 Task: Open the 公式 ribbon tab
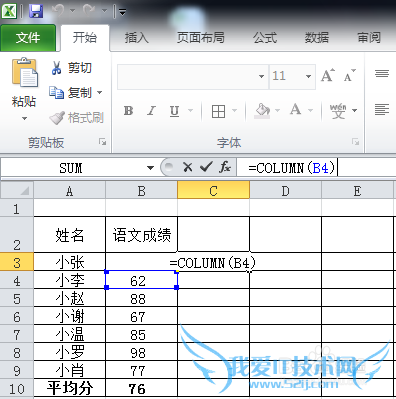[265, 38]
